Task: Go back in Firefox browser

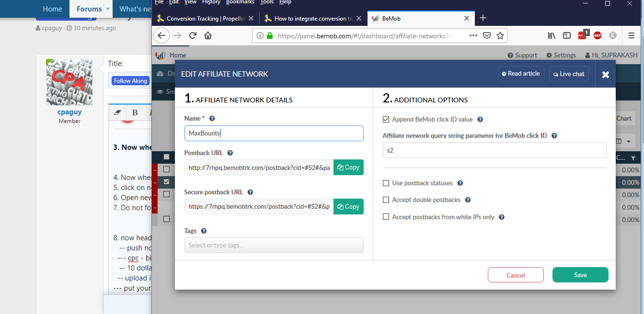Action: 161,35
